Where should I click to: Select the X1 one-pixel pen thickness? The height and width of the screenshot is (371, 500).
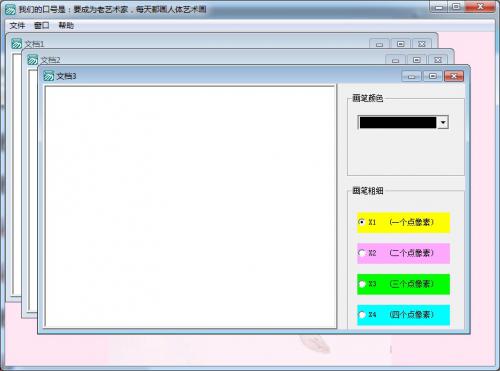403,222
